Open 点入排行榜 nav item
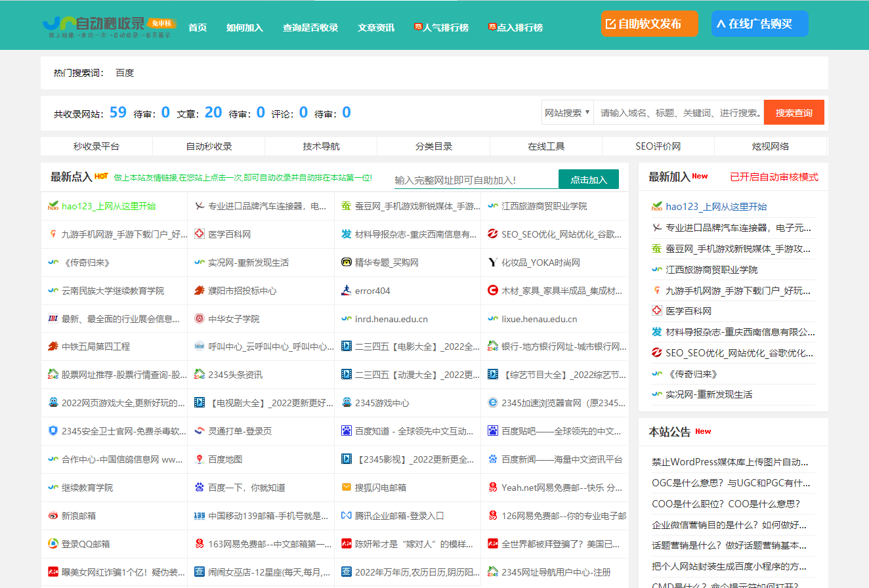Viewport: 869px width, 588px height. point(516,28)
